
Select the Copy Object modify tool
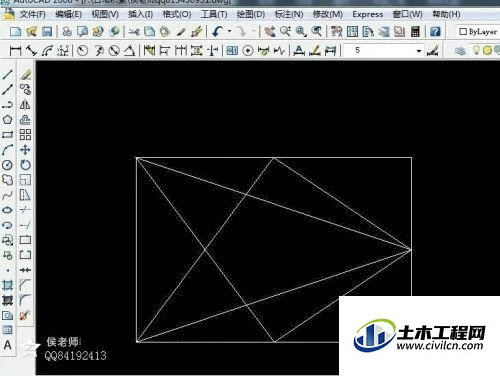[25, 90]
